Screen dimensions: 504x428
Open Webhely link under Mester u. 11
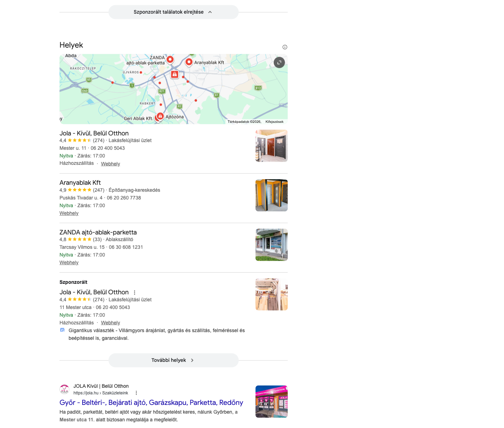tap(111, 164)
